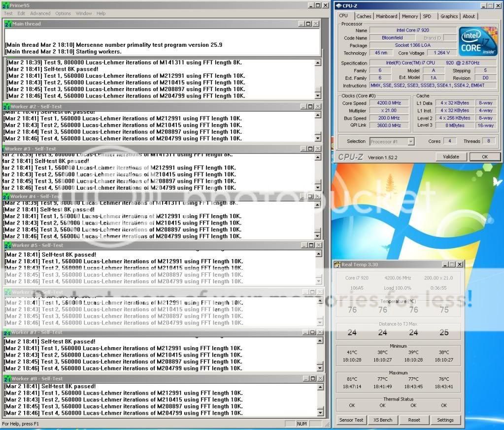This screenshot has width=504, height=430.
Task: Click scroll-up arrow in Worker #7 window
Action: (x=320, y=341)
